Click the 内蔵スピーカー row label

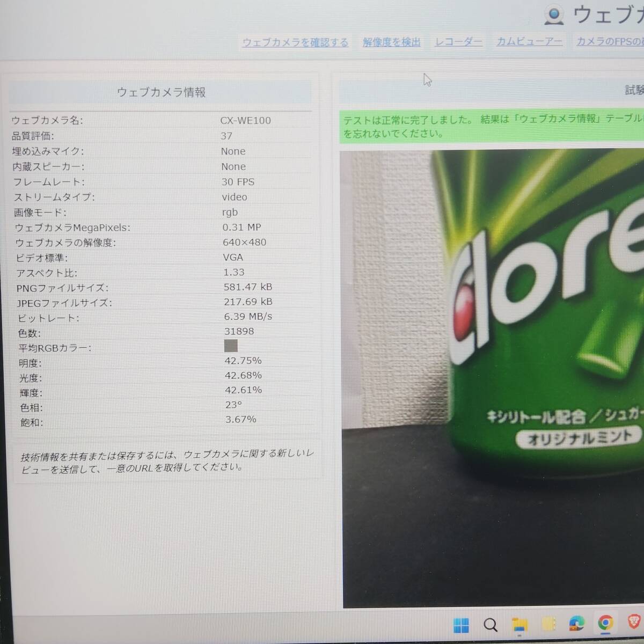pos(48,167)
